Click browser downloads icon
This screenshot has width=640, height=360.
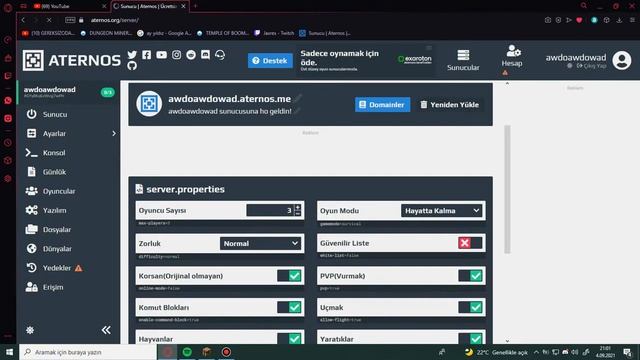619,20
